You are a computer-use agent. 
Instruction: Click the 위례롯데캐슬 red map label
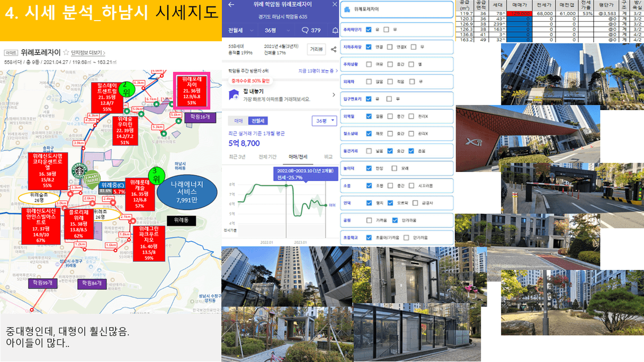tap(140, 193)
